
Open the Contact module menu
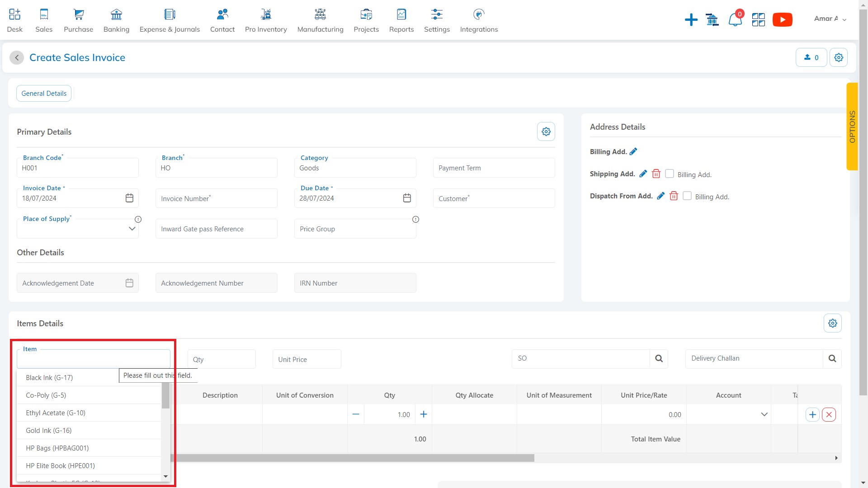[222, 20]
